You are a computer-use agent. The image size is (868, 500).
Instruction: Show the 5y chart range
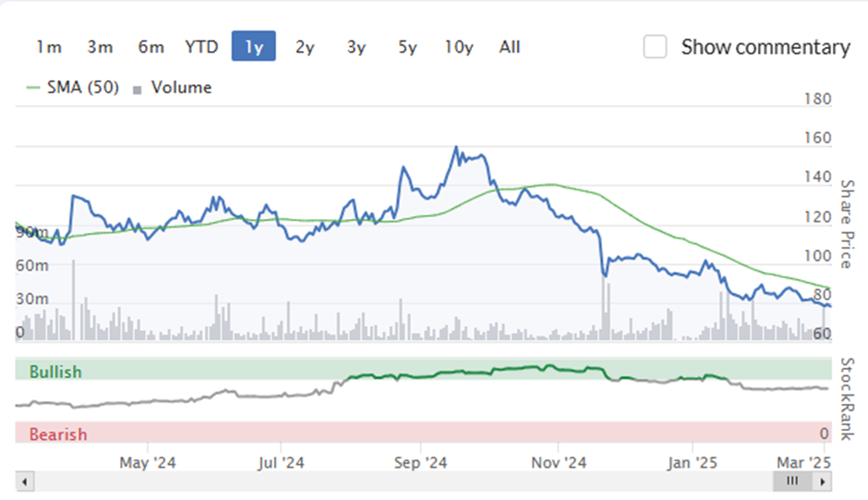pyautogui.click(x=407, y=46)
